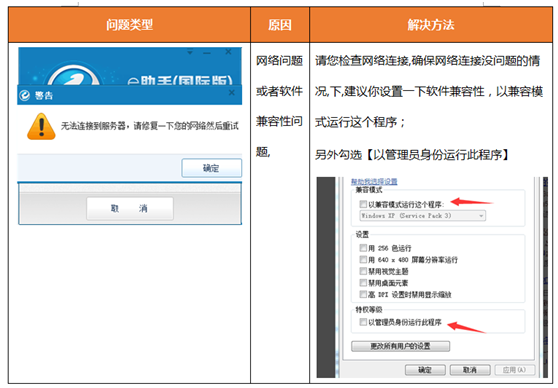Click the e助手 logo in warning title bar
The height and width of the screenshot is (388, 558).
pos(25,95)
